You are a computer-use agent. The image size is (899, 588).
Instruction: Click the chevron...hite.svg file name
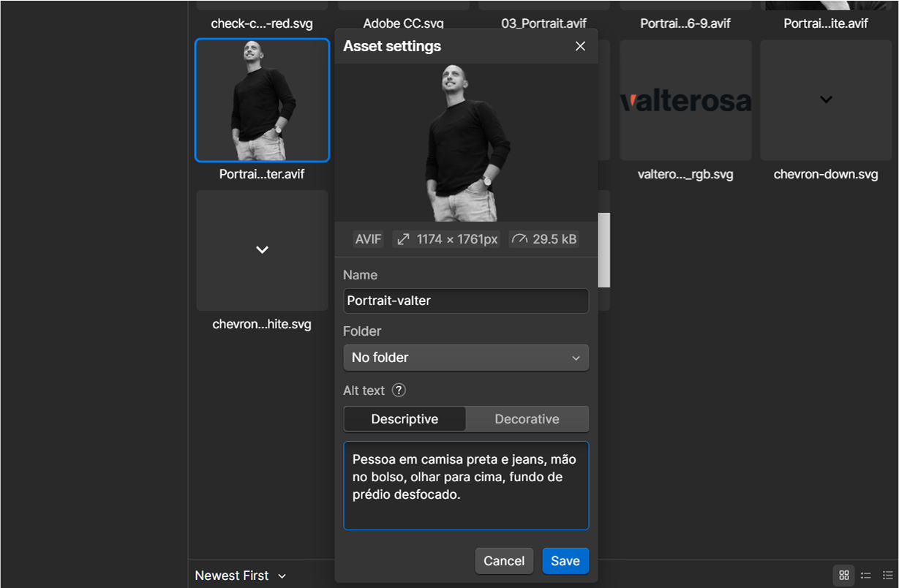[262, 324]
